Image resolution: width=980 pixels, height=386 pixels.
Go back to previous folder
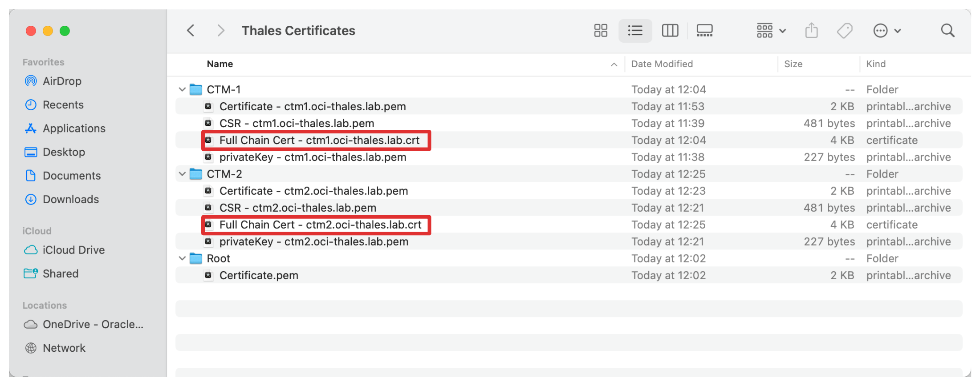(191, 31)
